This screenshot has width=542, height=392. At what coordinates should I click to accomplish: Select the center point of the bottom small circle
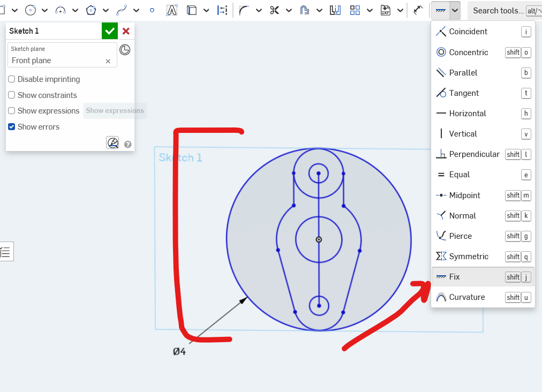[x=319, y=306]
